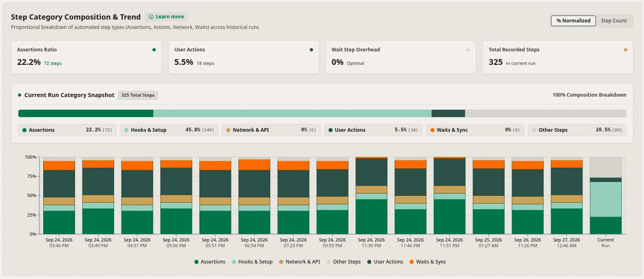Switch to % Normalized view
Image resolution: width=644 pixels, height=279 pixels.
573,21
